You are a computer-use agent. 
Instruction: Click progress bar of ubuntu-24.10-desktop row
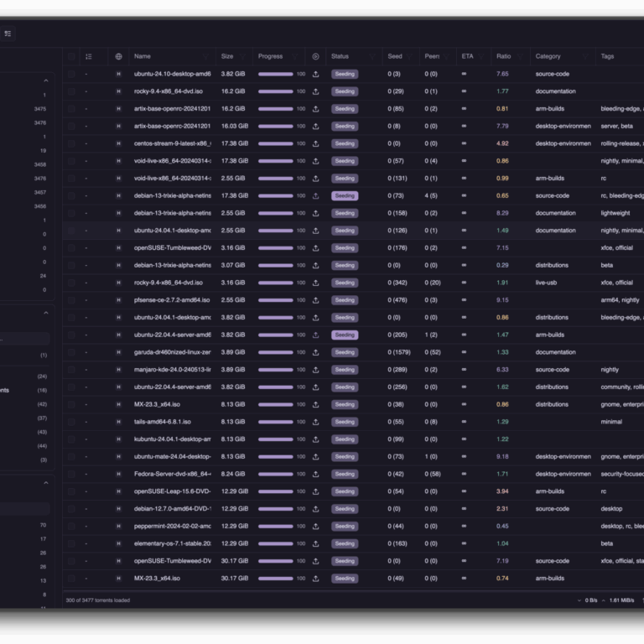tap(276, 75)
